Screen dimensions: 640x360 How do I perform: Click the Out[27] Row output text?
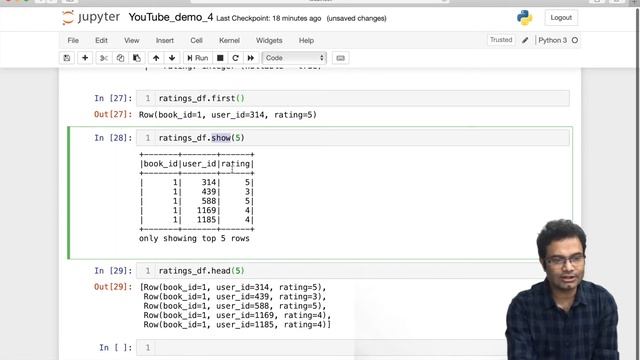pos(228,115)
